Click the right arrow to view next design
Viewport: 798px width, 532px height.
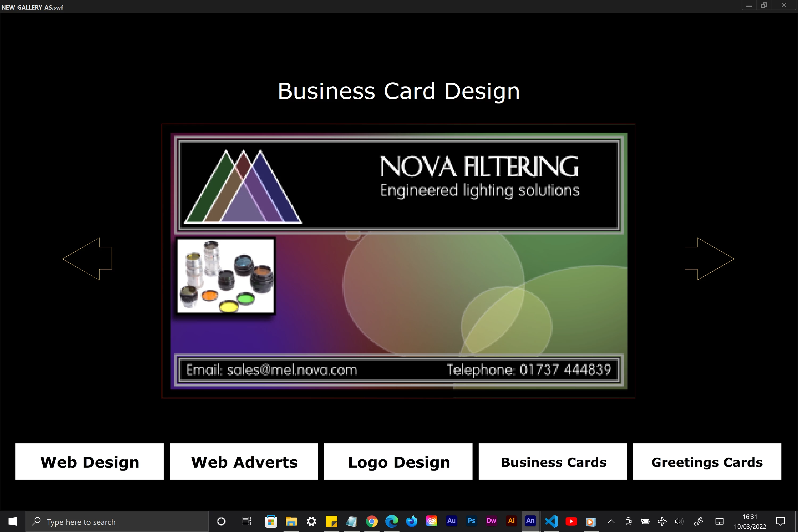(709, 259)
